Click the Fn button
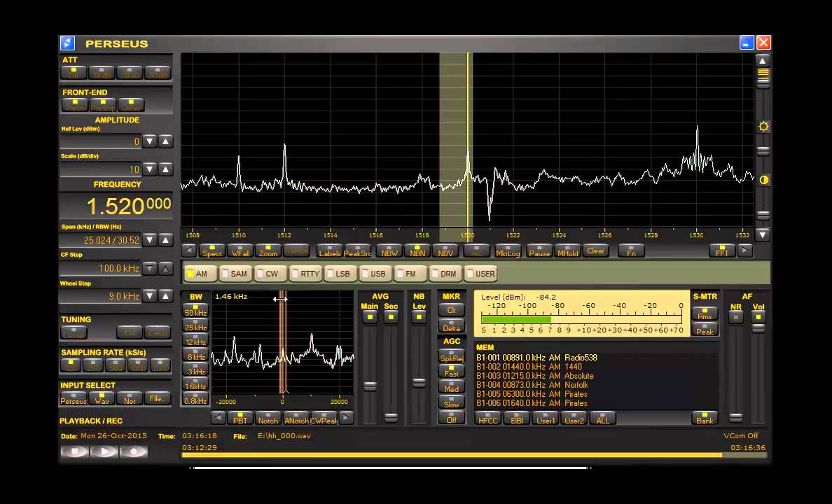Image resolution: width=832 pixels, height=504 pixels. pos(631,251)
